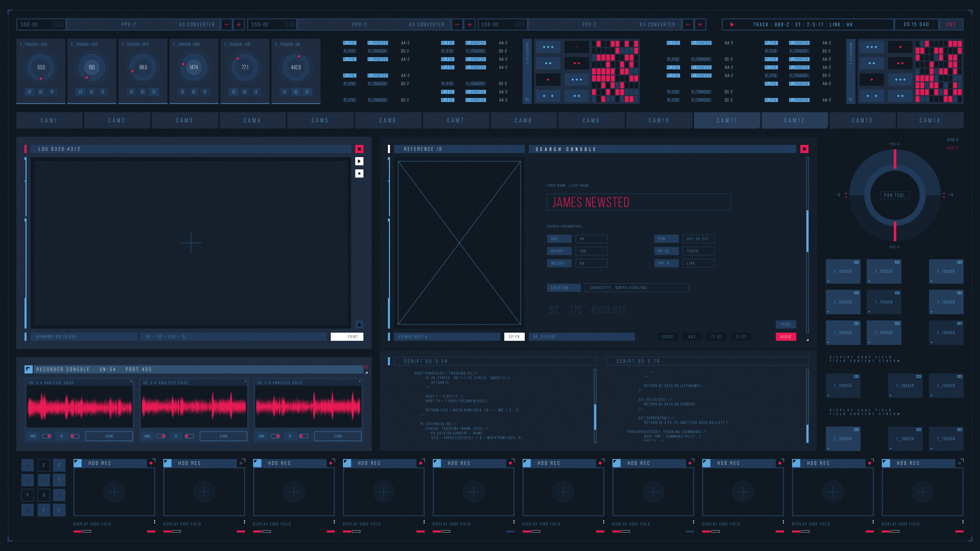Toggle MMC switch in first analysis voice
This screenshot has height=551, width=980.
46,436
